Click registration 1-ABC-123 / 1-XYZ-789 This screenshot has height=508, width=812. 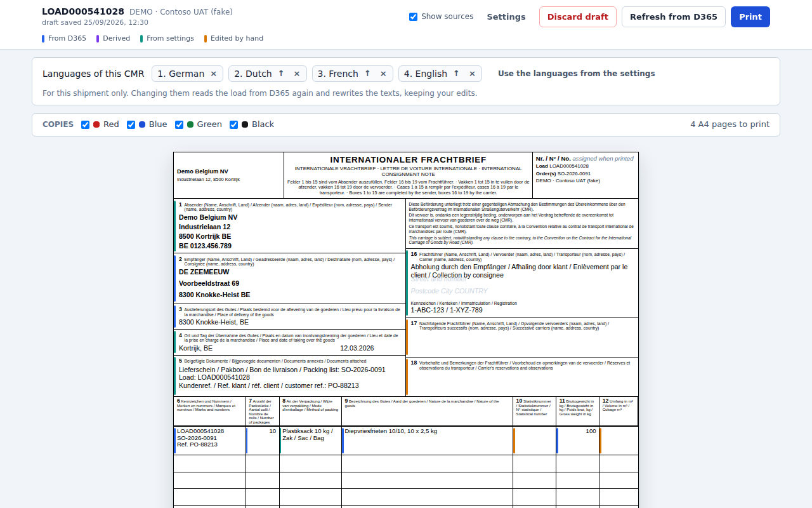pos(447,310)
